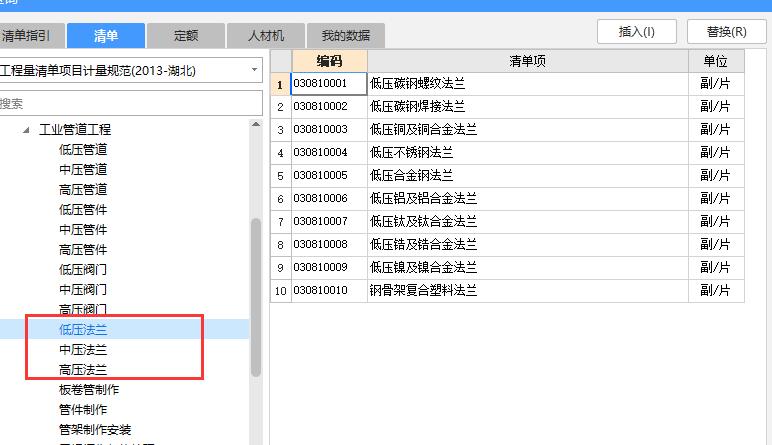
Task: Select 管架制作安装 tree item
Action: [95, 430]
